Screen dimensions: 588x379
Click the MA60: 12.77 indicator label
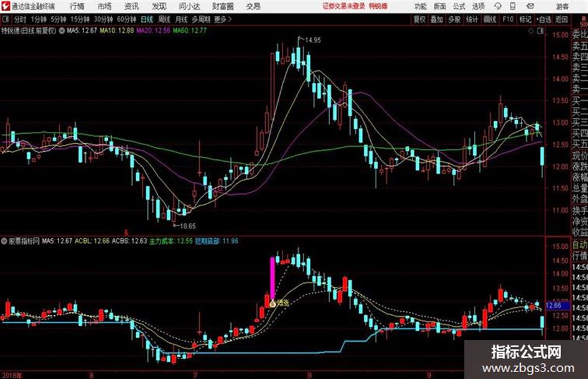pyautogui.click(x=189, y=30)
